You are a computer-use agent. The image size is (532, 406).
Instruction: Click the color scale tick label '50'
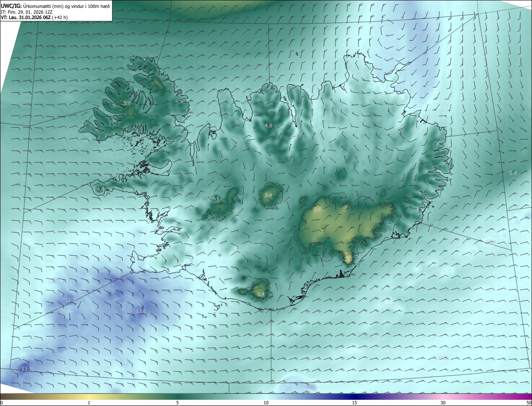[x=529, y=403]
